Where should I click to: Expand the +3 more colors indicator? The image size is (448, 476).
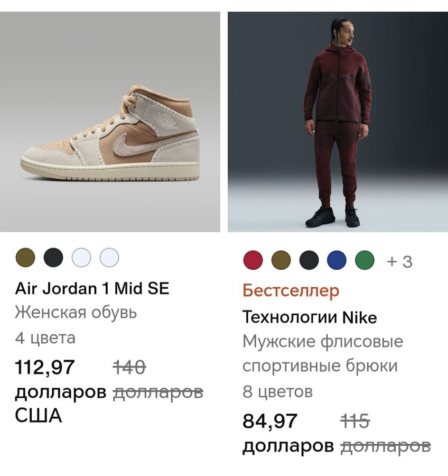399,261
